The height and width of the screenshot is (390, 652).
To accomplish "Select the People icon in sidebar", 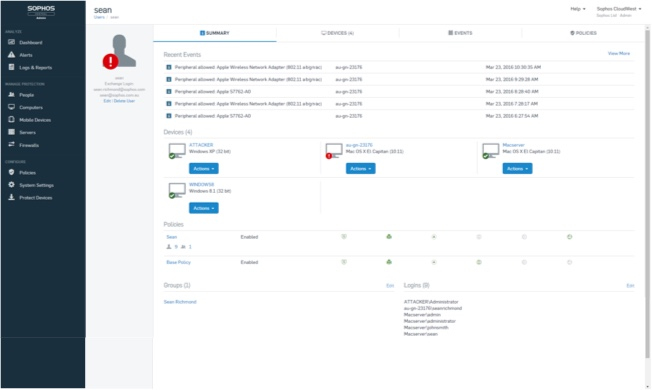I will point(11,94).
